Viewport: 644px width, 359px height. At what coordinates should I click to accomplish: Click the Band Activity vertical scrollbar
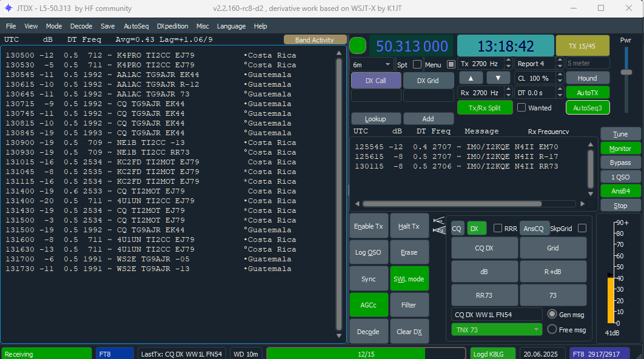339,194
